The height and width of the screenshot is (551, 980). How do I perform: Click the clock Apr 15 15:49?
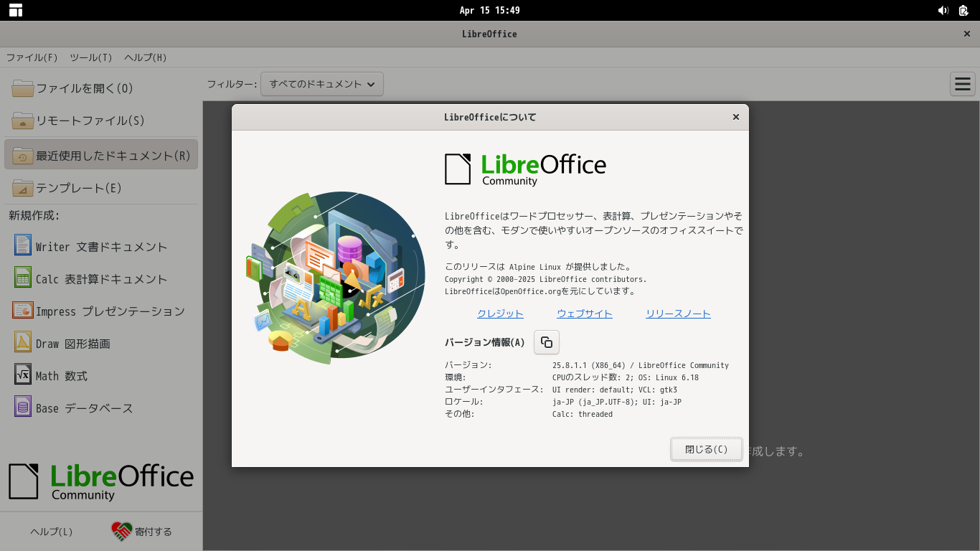click(x=490, y=10)
